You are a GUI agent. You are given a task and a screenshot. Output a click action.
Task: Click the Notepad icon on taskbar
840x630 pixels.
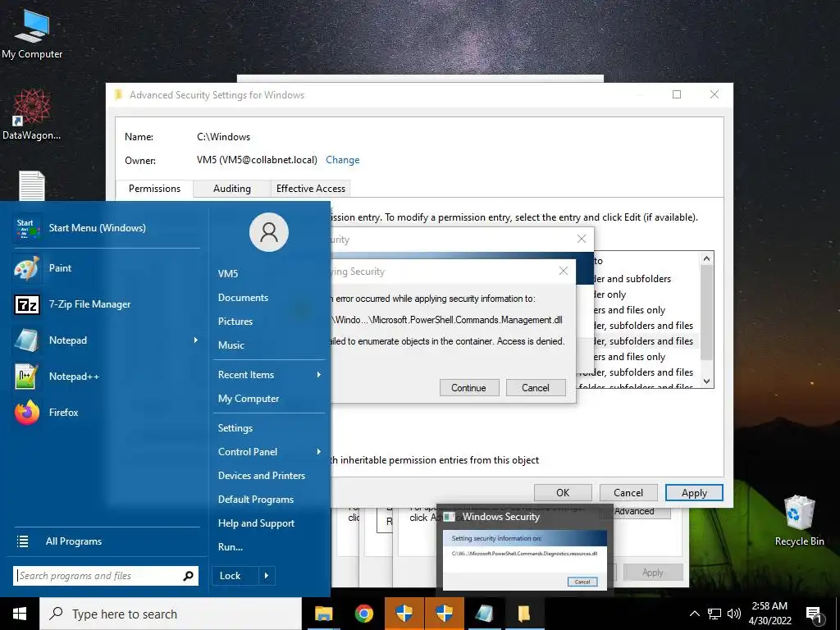(484, 614)
